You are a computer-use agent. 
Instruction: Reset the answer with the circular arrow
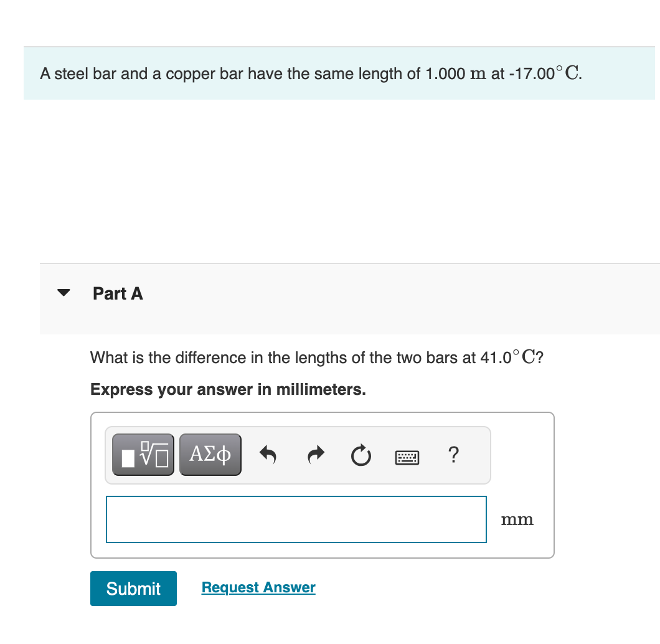(x=361, y=455)
